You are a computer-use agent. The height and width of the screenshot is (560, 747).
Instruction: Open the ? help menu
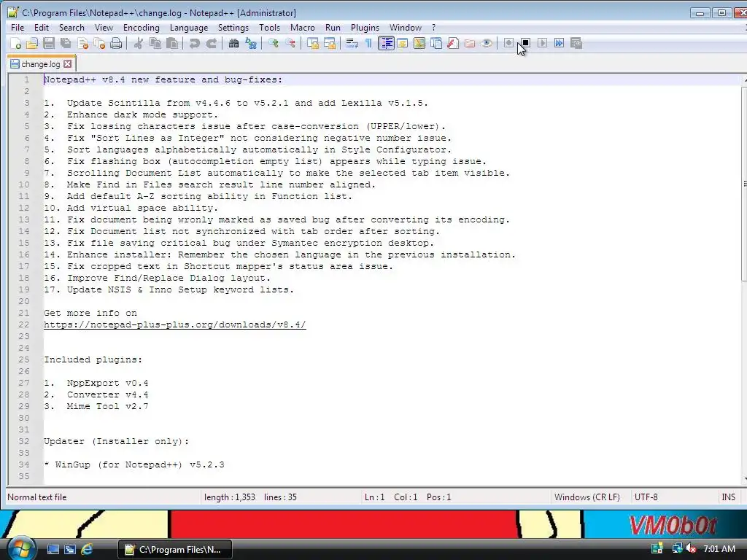click(433, 28)
